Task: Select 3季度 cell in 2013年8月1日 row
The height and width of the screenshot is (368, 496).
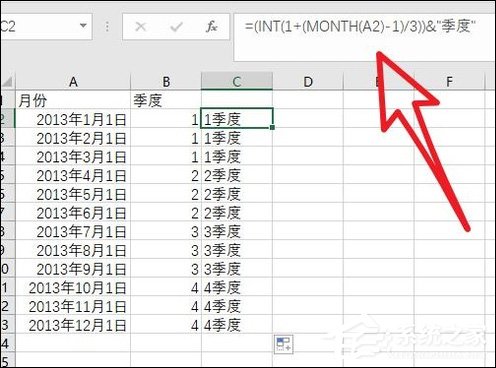Action: pos(237,250)
